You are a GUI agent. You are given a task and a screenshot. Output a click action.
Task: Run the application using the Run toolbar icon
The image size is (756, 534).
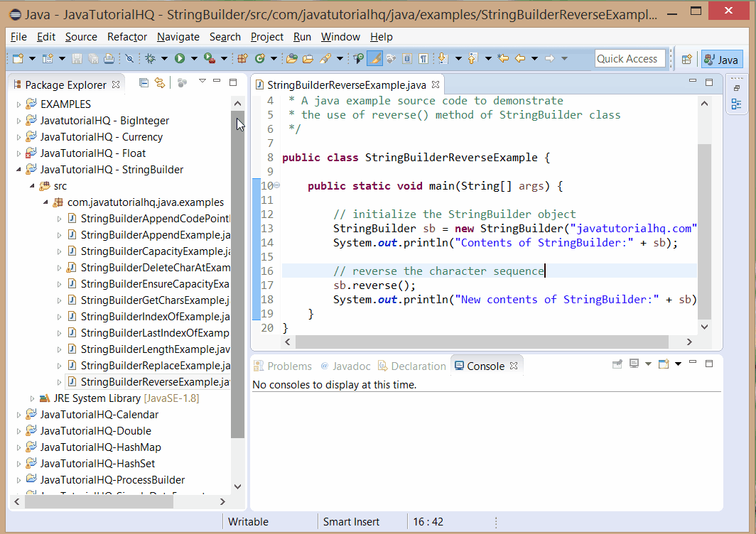coord(180,58)
